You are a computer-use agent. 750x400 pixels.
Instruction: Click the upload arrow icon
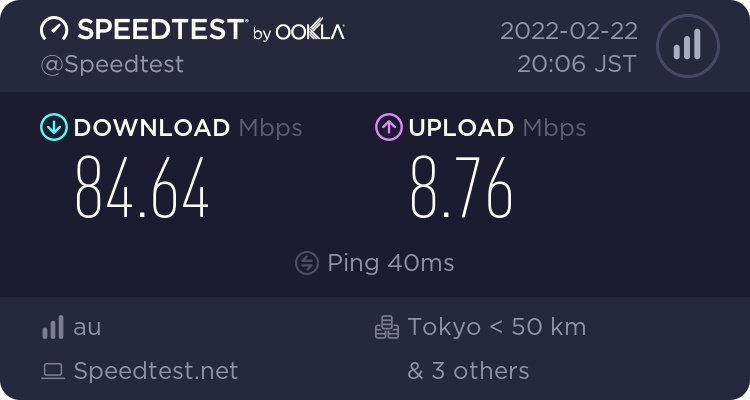[x=388, y=127]
